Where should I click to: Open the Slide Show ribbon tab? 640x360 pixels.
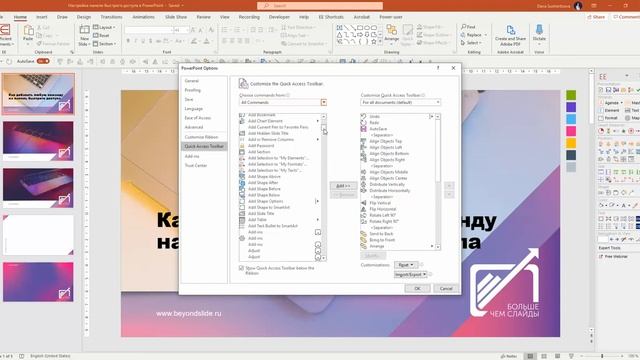(176, 17)
